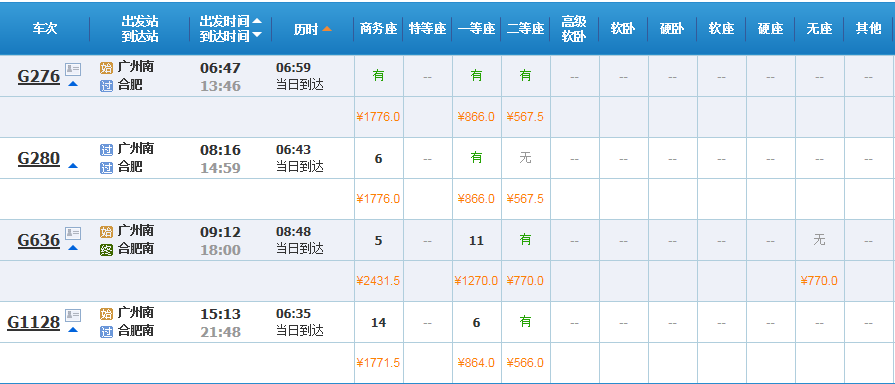Viewport: 895px width, 384px height.
Task: Select the 硬卧 column header
Action: pos(672,29)
